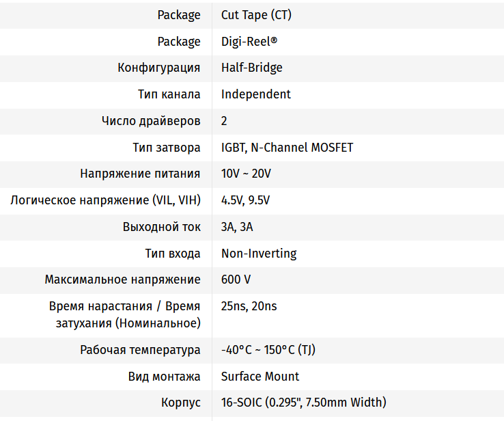
Task: Click the "Independent" channel type value
Action: pyautogui.click(x=256, y=94)
